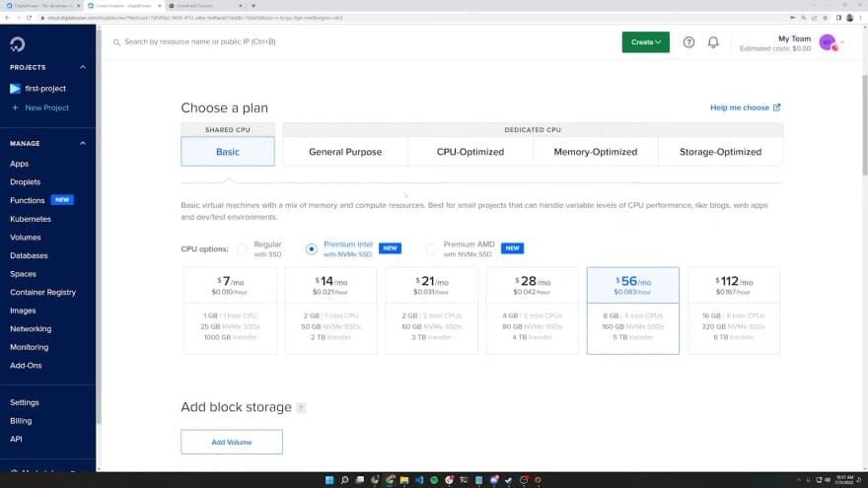Open Images in the sidebar

[23, 311]
